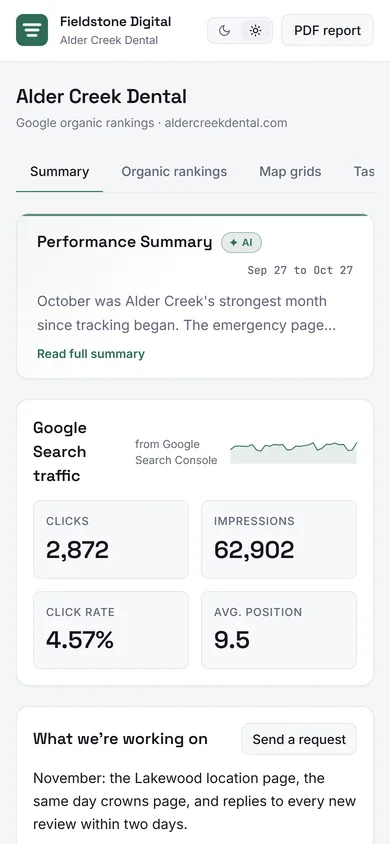Click the Fieldstone Digital green logo icon

pyautogui.click(x=32, y=30)
